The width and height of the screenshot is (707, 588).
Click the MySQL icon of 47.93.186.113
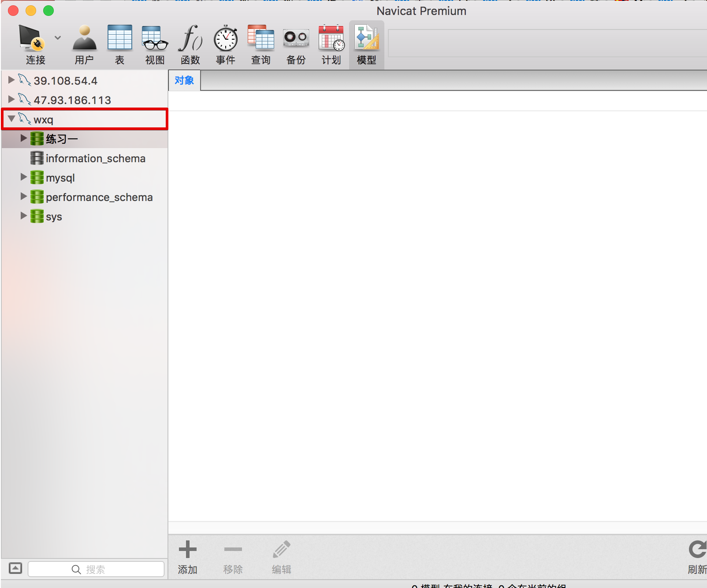(x=25, y=100)
